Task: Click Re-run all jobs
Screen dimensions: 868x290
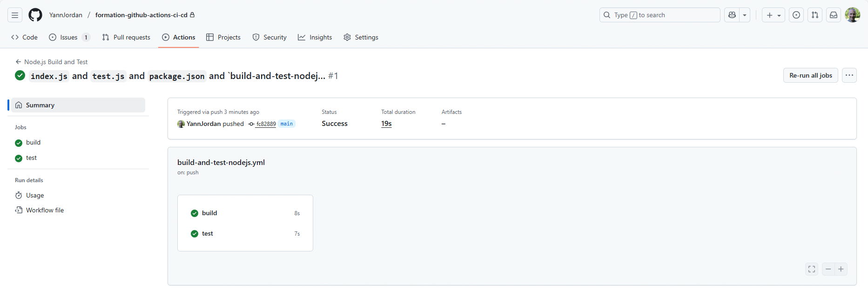Action: coord(811,75)
